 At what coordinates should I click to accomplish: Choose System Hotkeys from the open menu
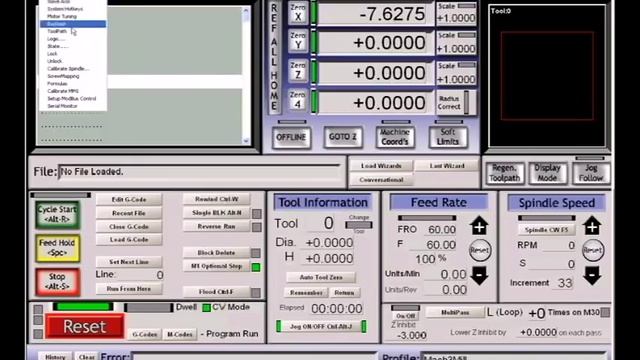click(x=65, y=9)
